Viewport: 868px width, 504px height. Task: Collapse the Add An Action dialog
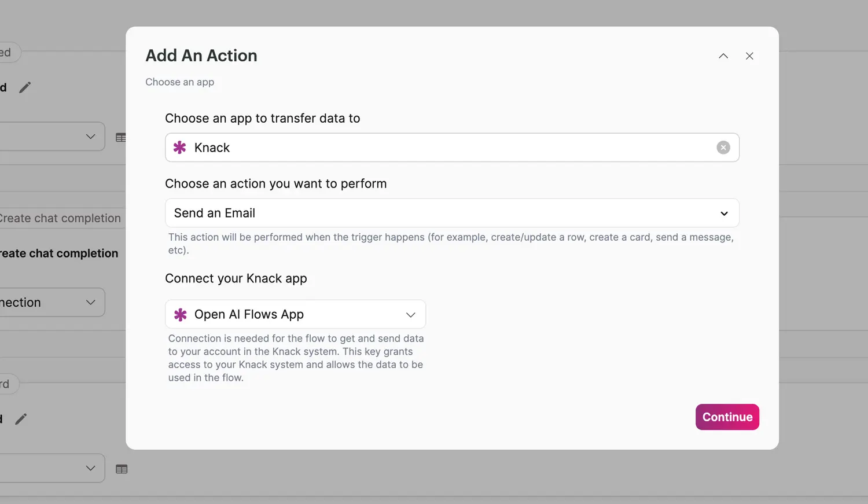723,56
